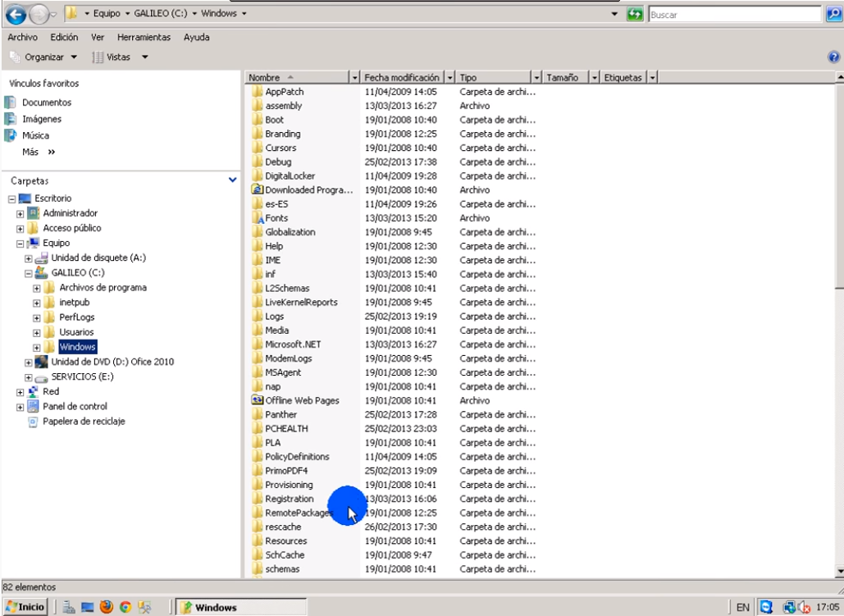This screenshot has height=616, width=844.
Task: Open the Fecha modificación column dropdown arrow
Action: (x=449, y=78)
